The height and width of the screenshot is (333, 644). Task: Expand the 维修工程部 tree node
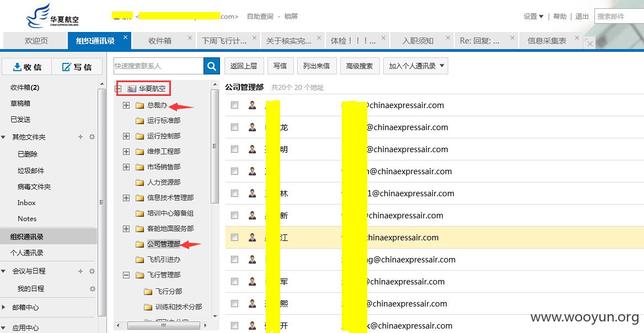click(x=126, y=152)
